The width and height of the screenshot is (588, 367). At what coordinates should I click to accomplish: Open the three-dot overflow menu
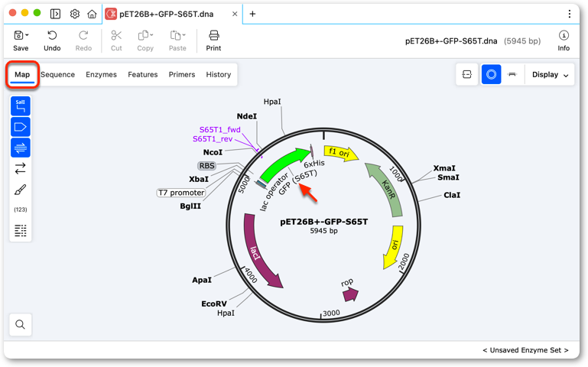(x=569, y=14)
